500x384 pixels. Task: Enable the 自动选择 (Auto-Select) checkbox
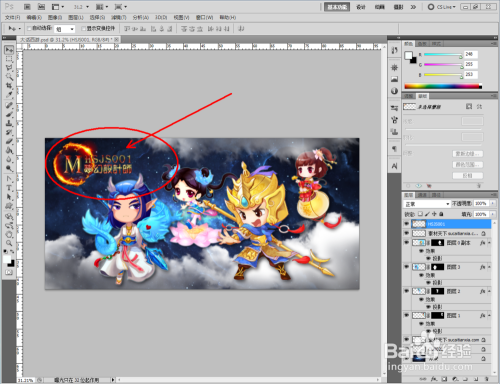pyautogui.click(x=29, y=29)
